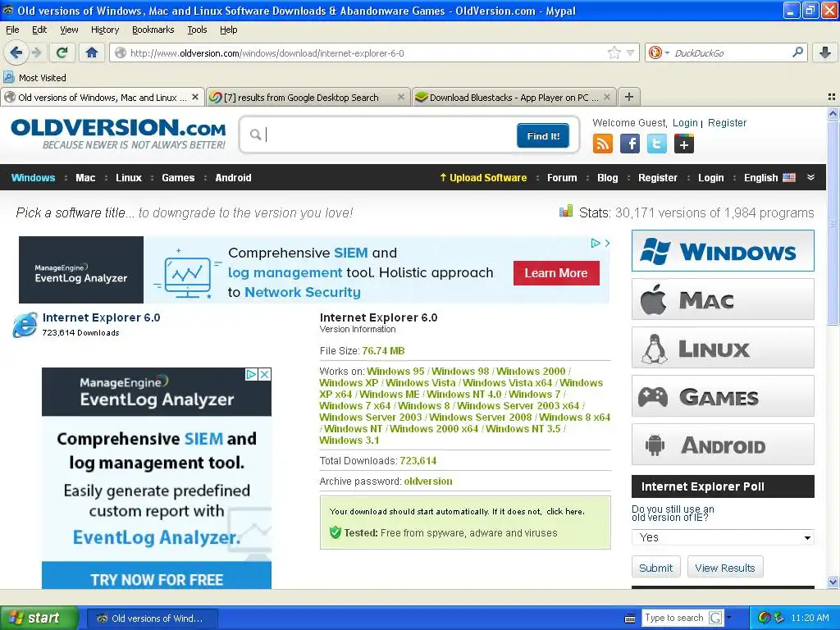The image size is (840, 630).
Task: Open the Bookmarks menu
Action: click(153, 30)
